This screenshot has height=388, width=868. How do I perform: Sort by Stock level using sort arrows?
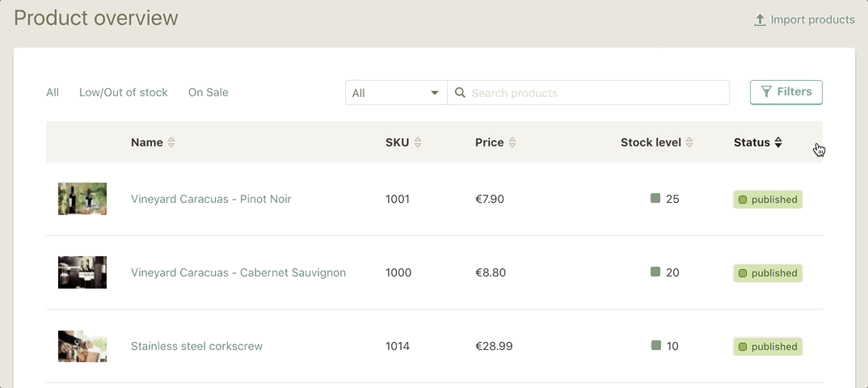tap(689, 142)
